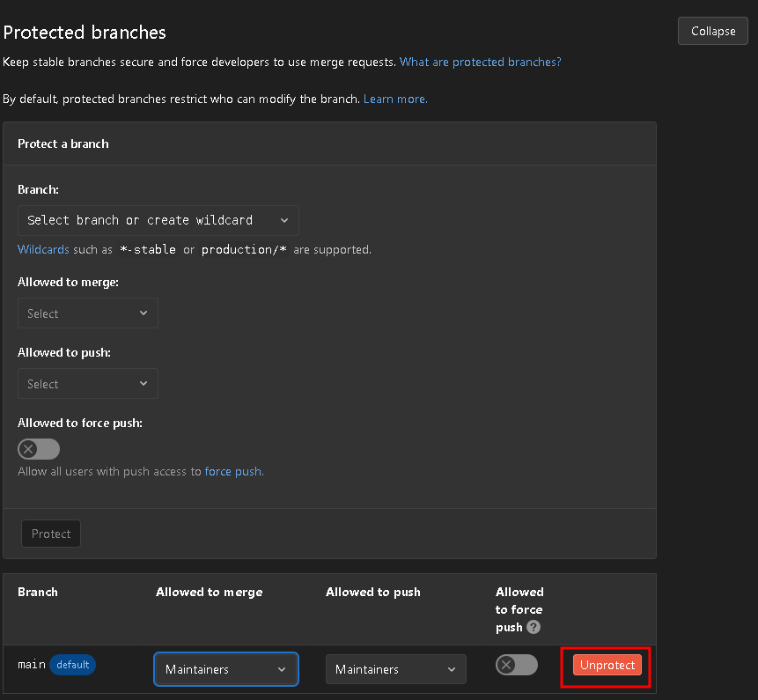758x700 pixels.
Task: Toggle Allowed to force push in the Protect a branch form
Action: (39, 449)
